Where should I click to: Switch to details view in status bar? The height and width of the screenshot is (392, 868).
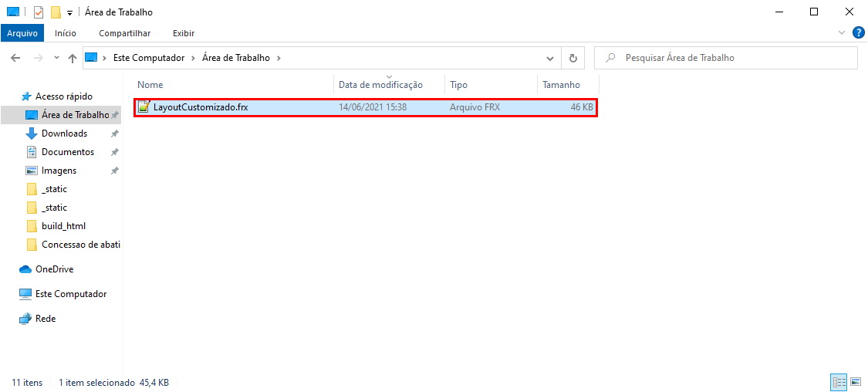(839, 382)
